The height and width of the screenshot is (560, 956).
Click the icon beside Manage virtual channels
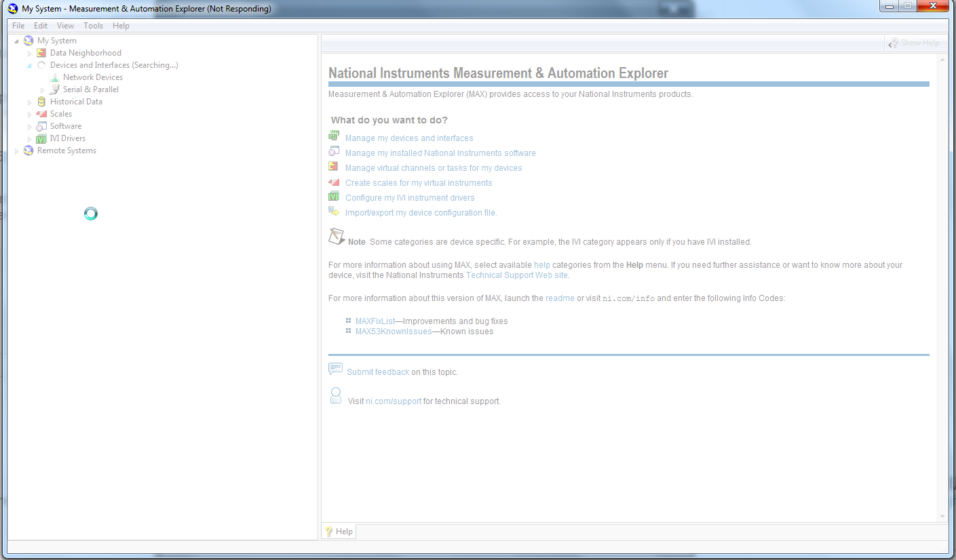click(334, 166)
